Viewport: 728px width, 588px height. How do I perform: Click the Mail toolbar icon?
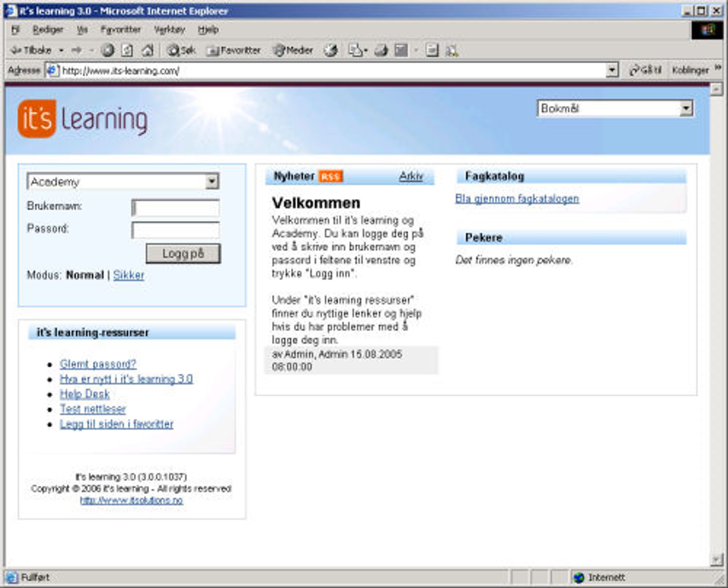(x=355, y=50)
